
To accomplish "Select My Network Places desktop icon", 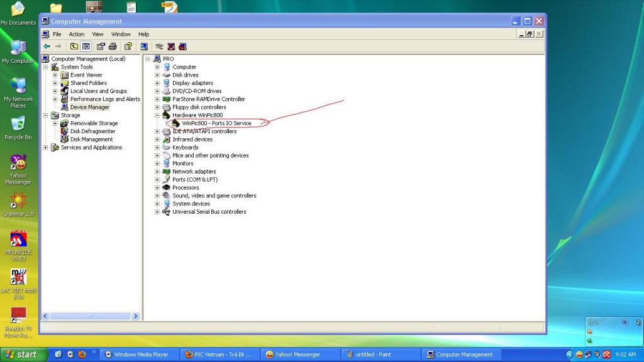I will pos(18,93).
